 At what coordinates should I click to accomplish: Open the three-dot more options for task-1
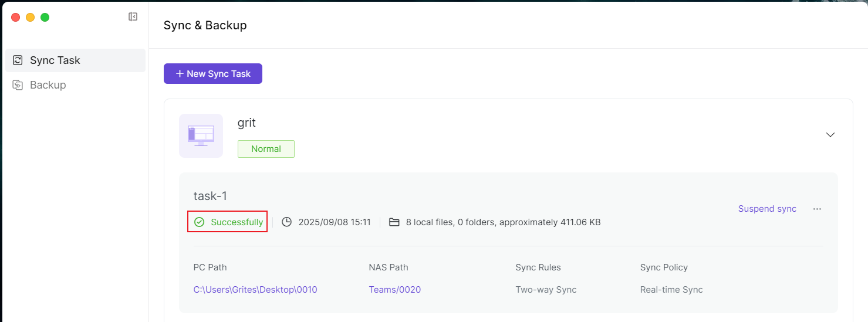(817, 209)
